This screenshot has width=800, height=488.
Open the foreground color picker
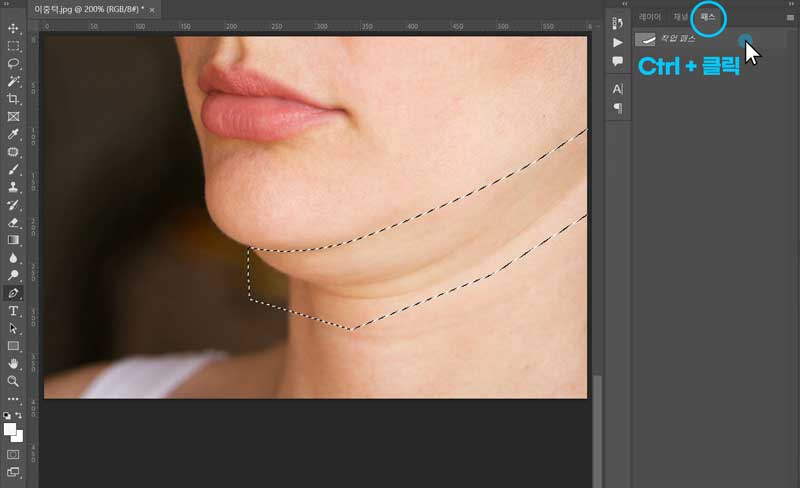[x=10, y=429]
